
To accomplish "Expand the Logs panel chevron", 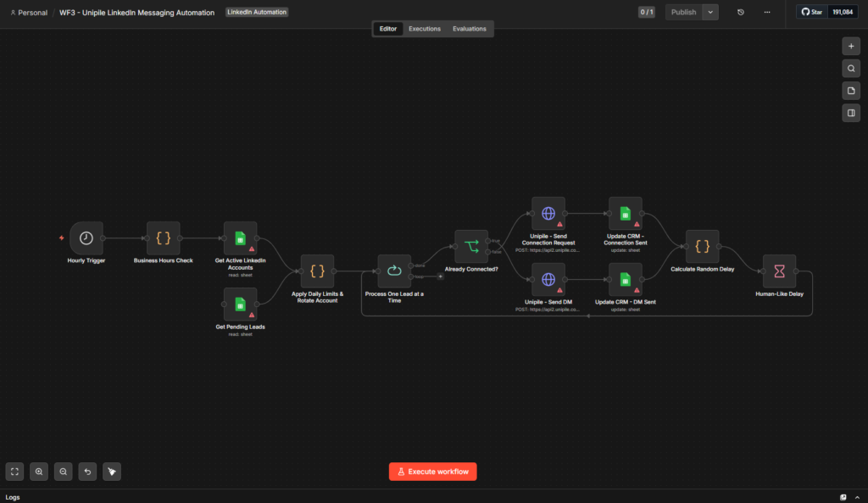I will pos(858,497).
